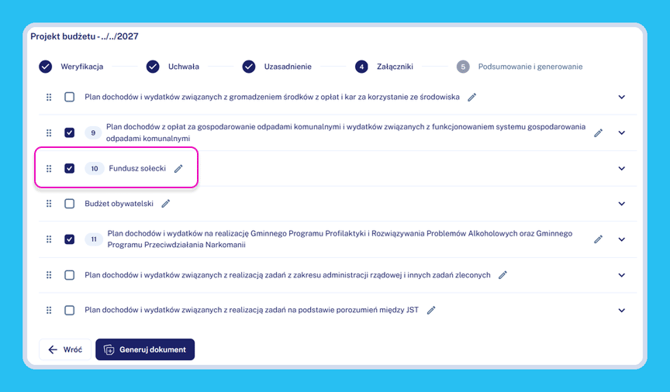Click Generuj dokument button

pos(145,350)
